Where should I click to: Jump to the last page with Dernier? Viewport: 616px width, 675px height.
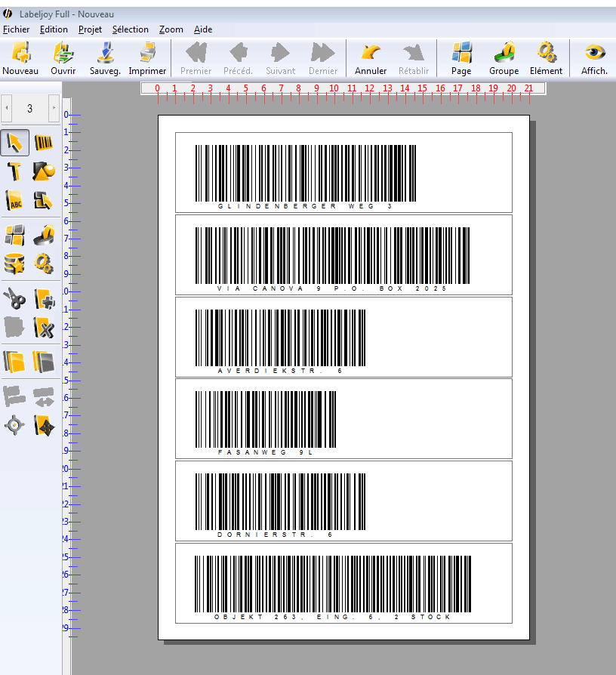pos(323,58)
